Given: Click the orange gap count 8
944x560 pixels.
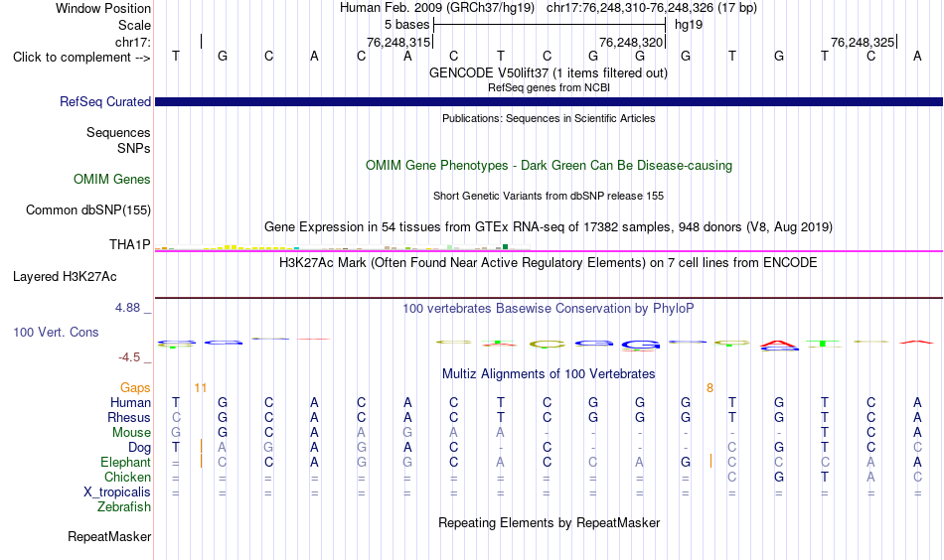Looking at the screenshot, I should 709,388.
